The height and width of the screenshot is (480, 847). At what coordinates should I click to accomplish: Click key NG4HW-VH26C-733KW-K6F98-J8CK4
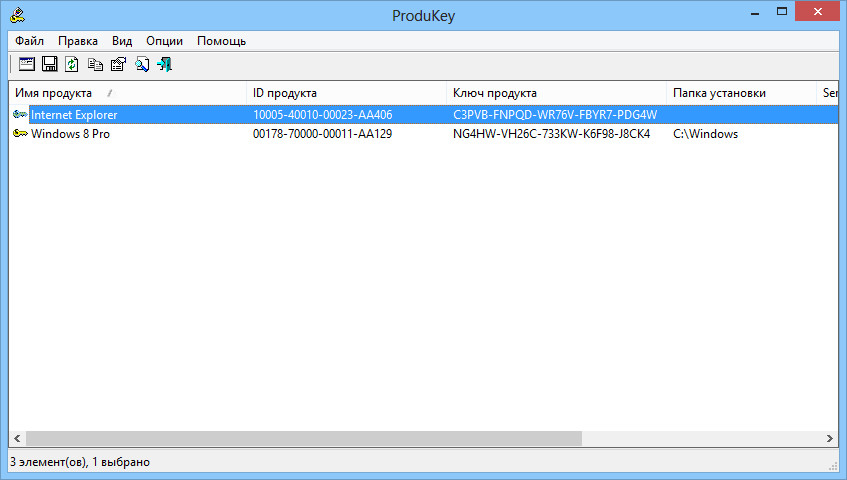(x=552, y=133)
